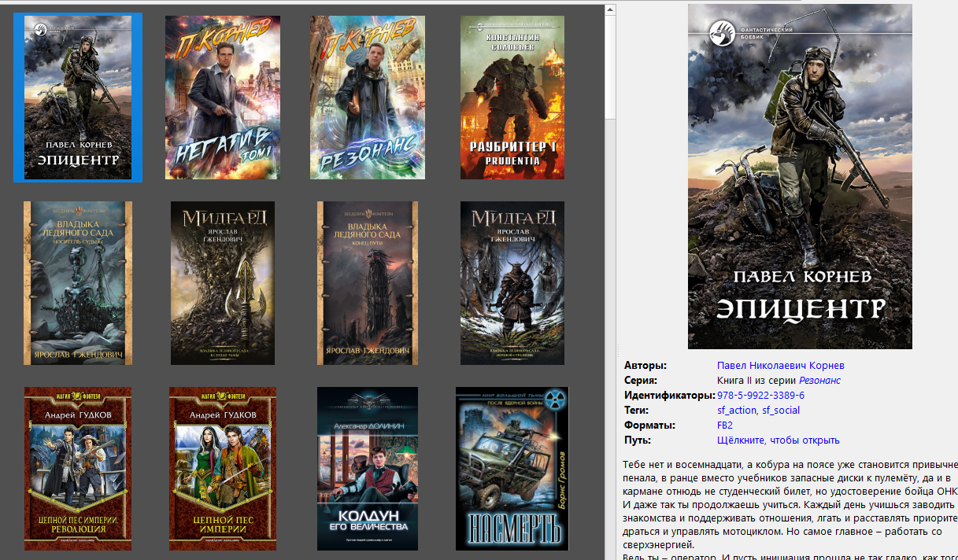Click the sf_social tag link

[781, 411]
